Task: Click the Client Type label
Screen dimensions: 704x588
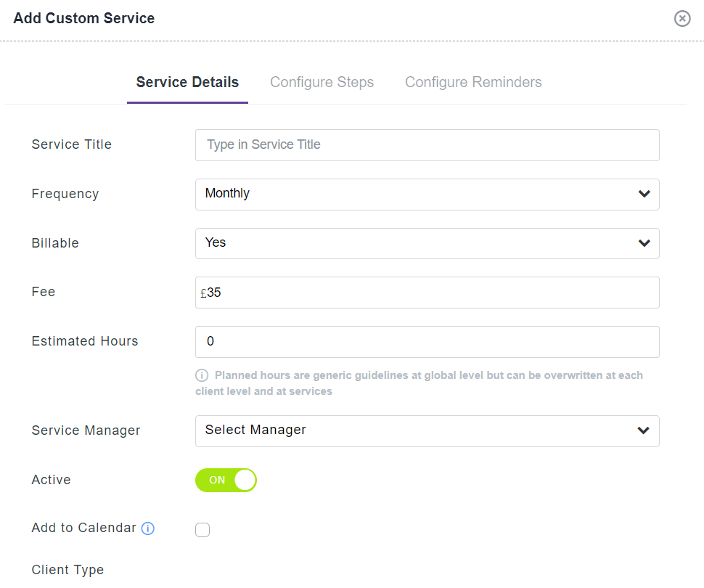Action: (67, 570)
